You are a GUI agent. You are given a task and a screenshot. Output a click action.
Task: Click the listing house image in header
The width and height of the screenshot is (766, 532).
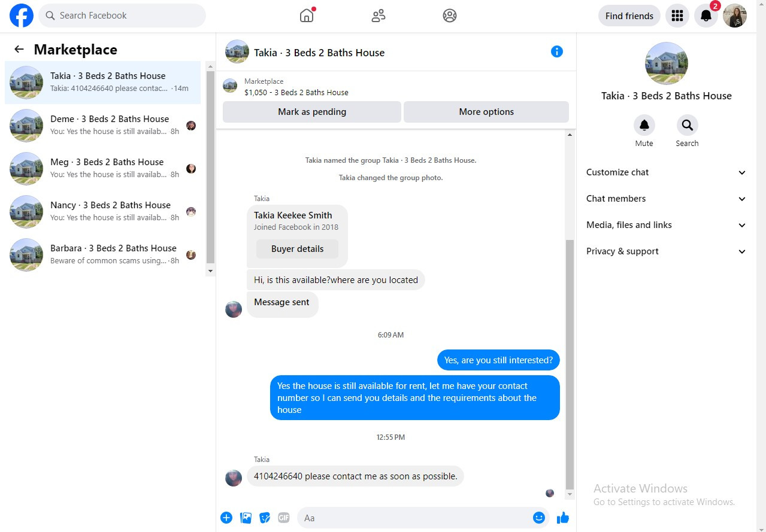point(237,51)
